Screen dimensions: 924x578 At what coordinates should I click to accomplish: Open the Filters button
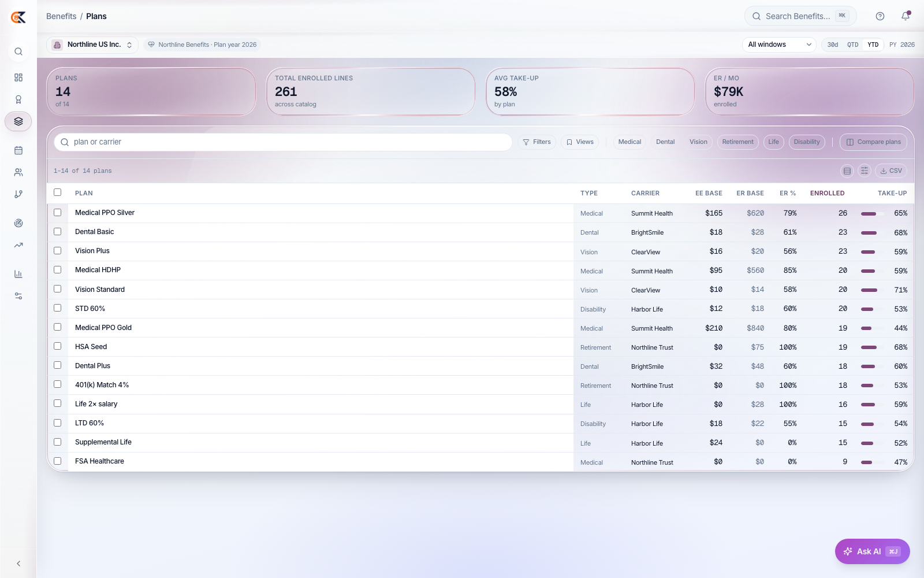[536, 142]
